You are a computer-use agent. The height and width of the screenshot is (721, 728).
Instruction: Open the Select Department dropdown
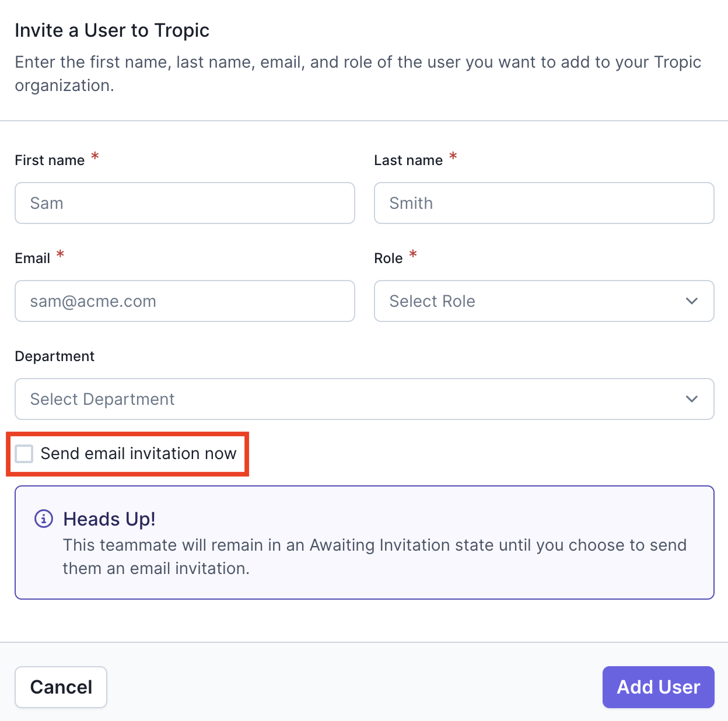[x=364, y=399]
